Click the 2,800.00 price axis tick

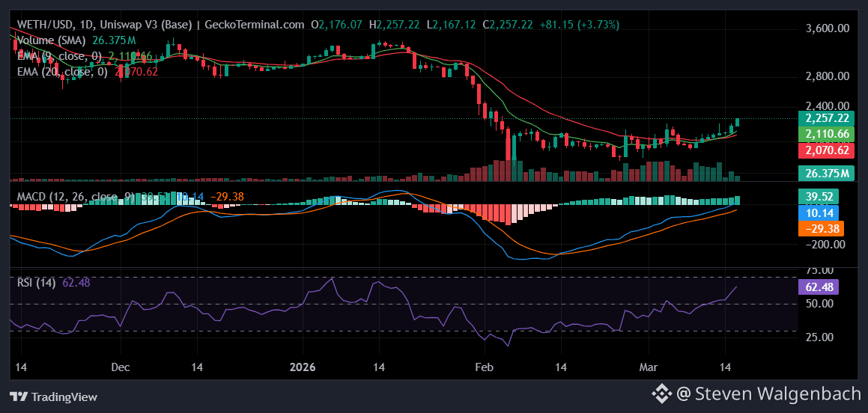(827, 76)
